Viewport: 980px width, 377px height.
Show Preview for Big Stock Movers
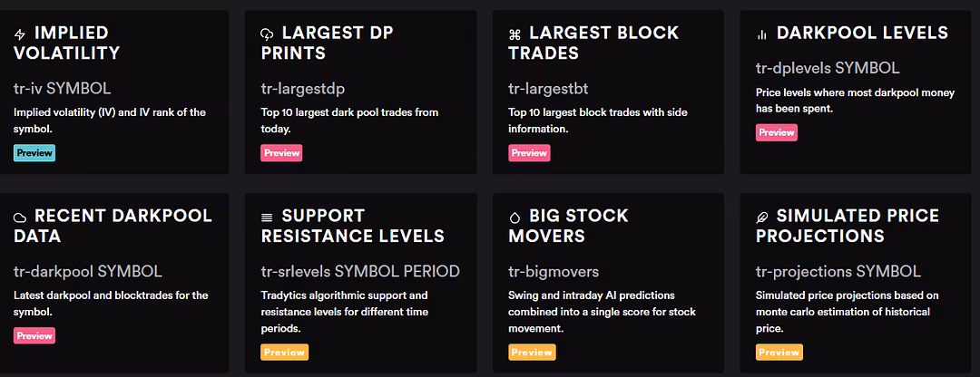tap(529, 352)
